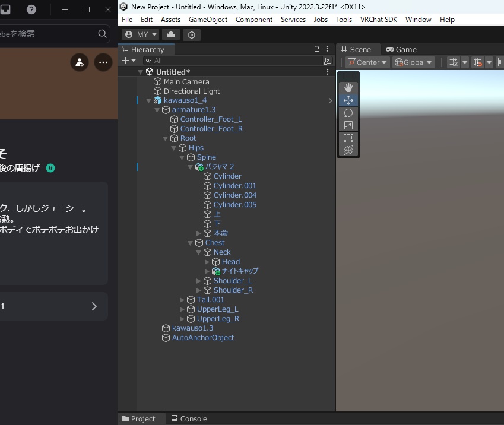Select Controller_Foot_L object

coord(211,119)
